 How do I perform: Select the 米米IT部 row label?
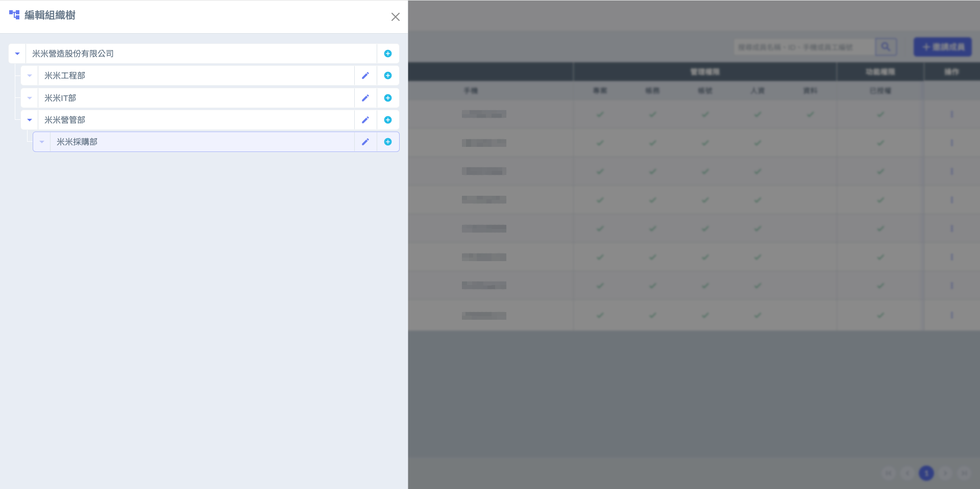click(60, 98)
